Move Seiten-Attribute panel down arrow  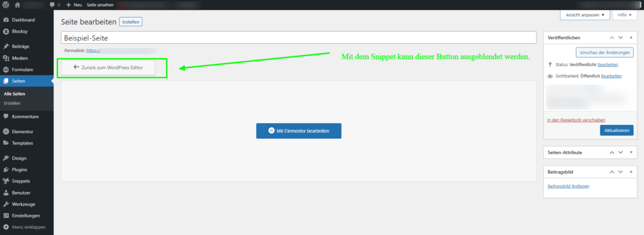coord(621,152)
